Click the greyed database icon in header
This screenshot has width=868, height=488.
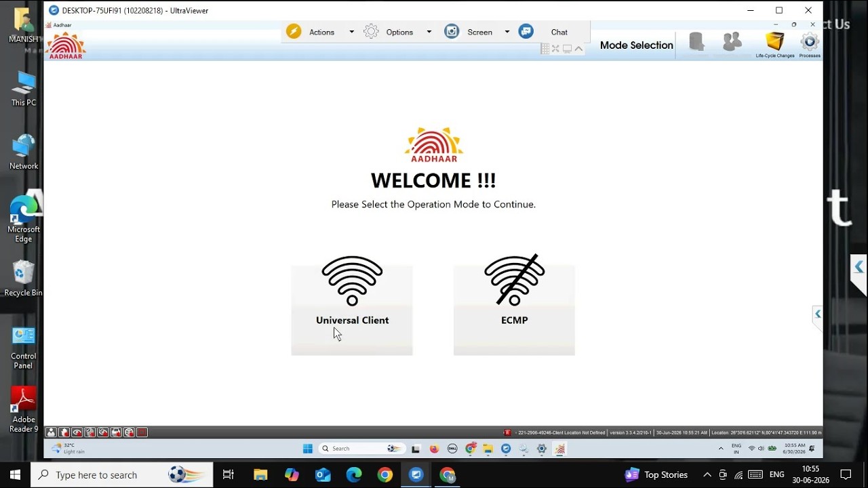click(x=696, y=42)
